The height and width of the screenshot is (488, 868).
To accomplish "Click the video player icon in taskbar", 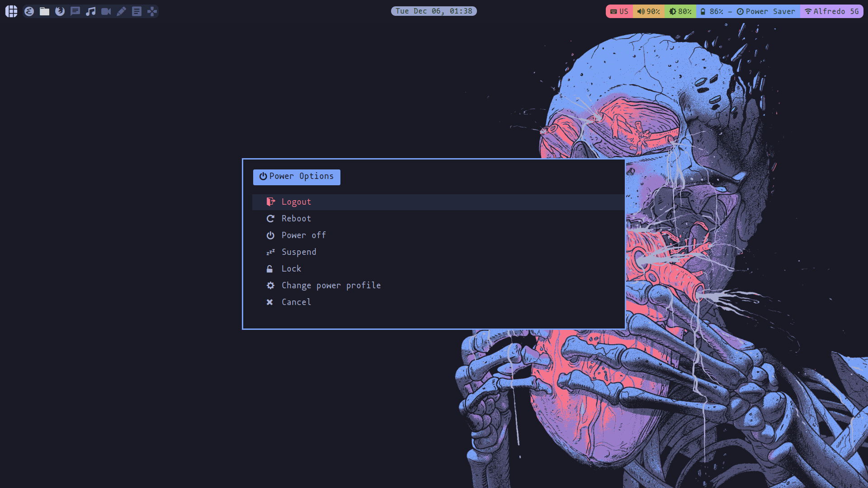I will click(x=105, y=11).
